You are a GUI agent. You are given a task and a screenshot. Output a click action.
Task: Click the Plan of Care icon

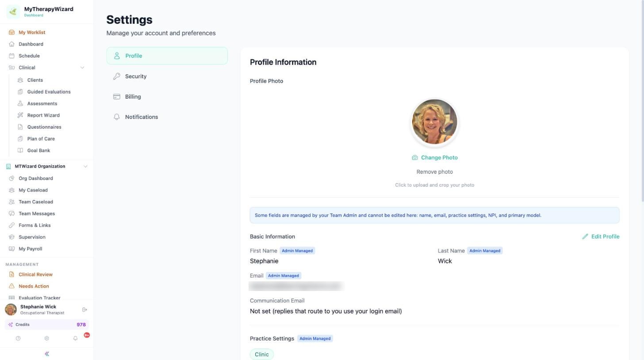tap(20, 139)
